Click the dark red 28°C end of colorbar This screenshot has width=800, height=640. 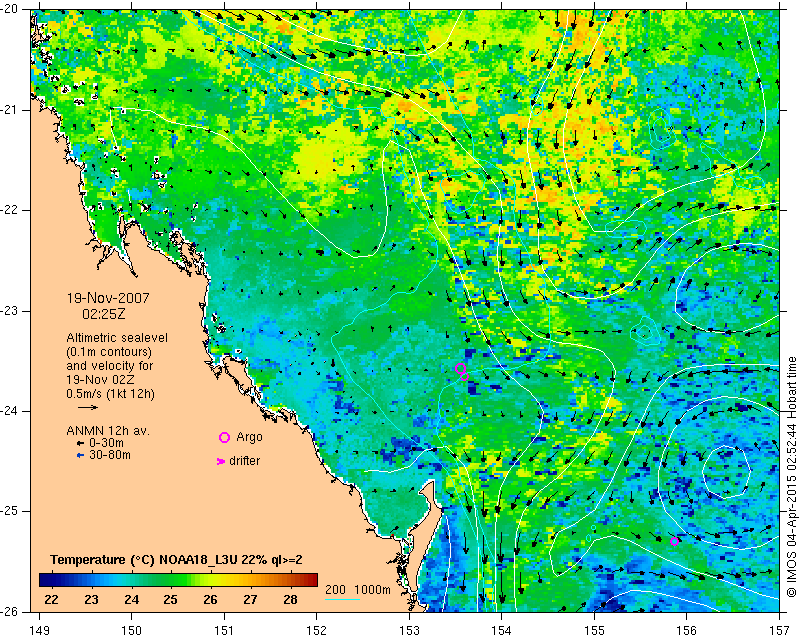310,580
